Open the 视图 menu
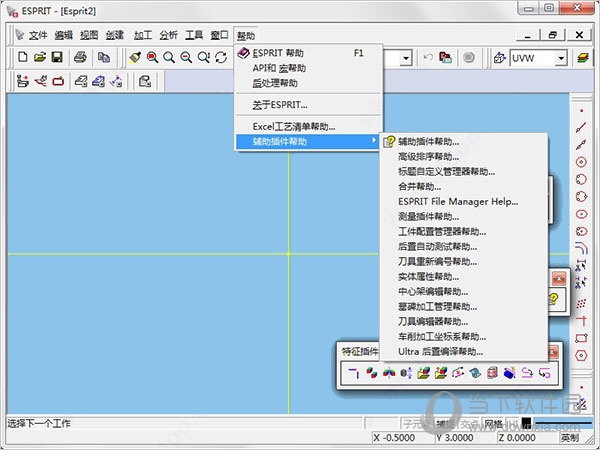 pos(89,35)
